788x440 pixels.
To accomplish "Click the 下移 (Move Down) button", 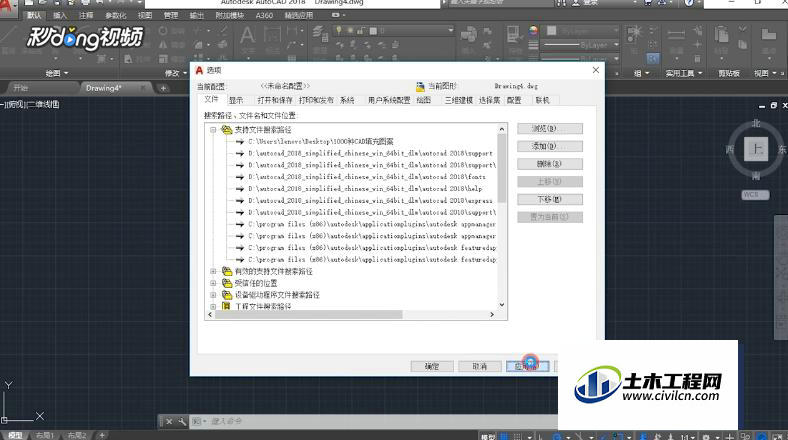I will (550, 199).
